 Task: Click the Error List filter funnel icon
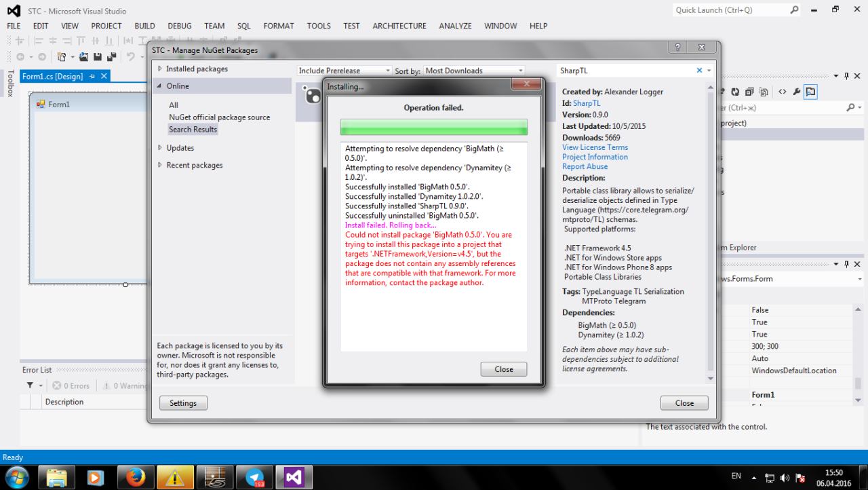31,386
